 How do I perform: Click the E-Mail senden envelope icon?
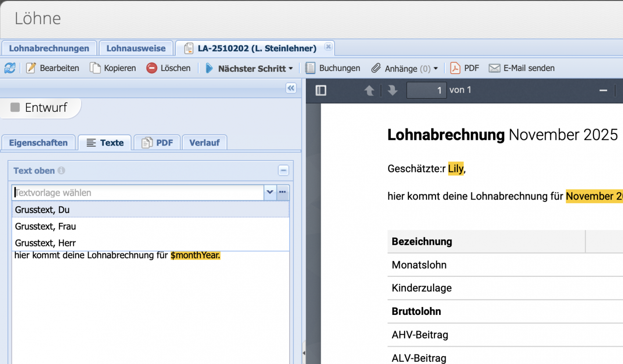coord(494,68)
